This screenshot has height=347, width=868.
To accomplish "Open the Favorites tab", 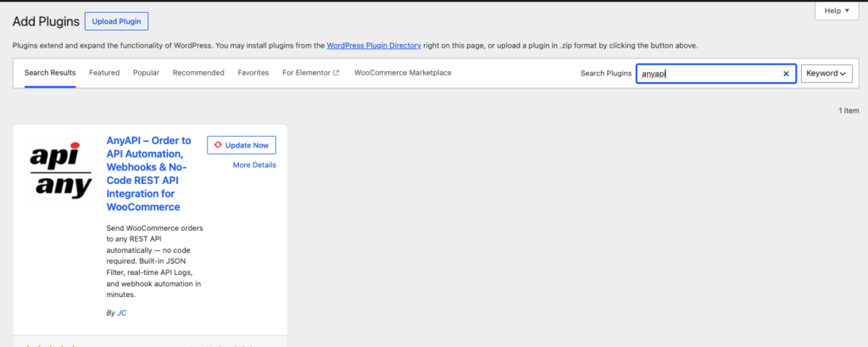I will (253, 73).
